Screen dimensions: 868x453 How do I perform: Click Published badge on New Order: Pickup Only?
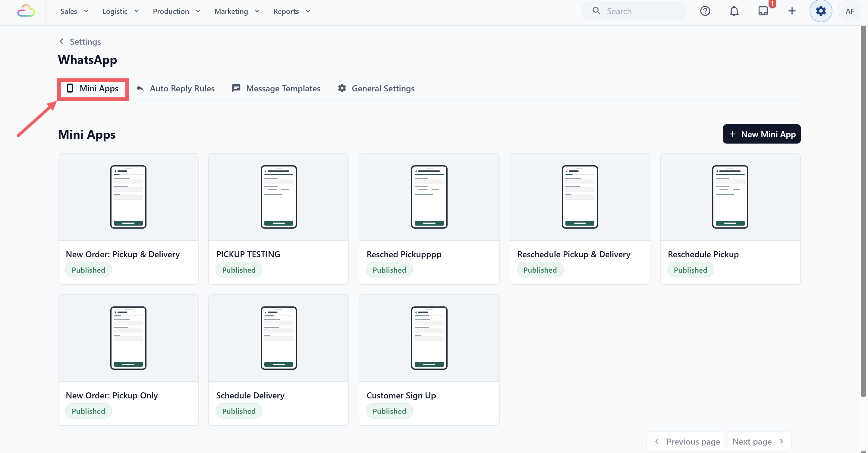(88, 411)
